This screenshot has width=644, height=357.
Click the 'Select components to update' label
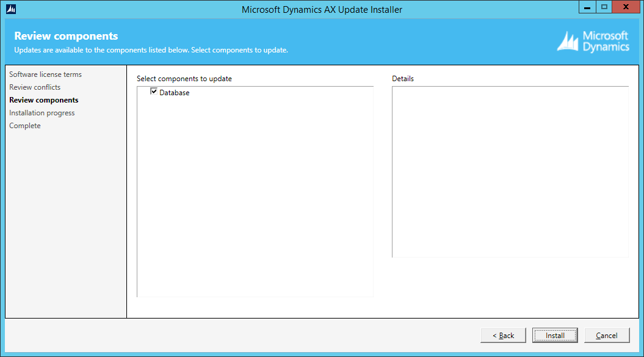[184, 79]
